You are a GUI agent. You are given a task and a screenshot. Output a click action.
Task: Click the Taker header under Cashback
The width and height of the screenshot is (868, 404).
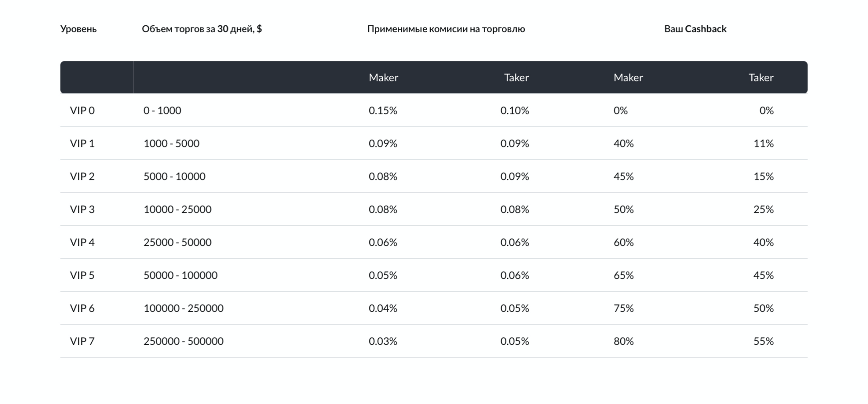[x=761, y=78]
